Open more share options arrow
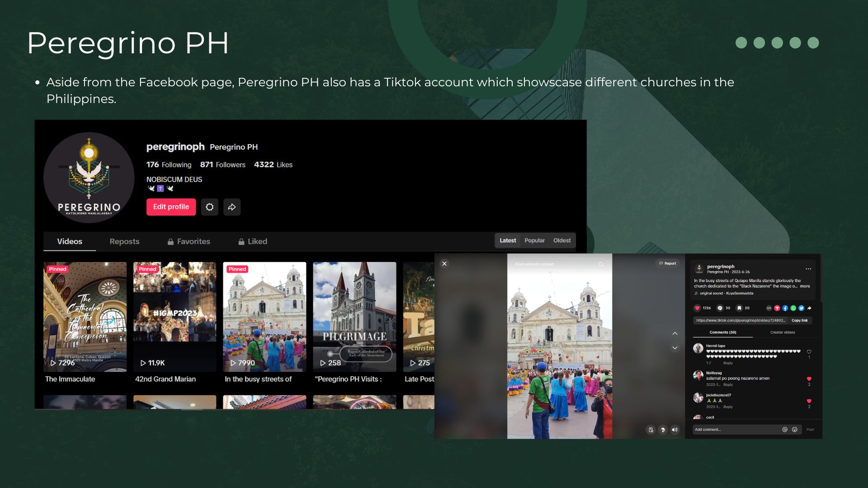The width and height of the screenshot is (868, 488). pyautogui.click(x=810, y=308)
